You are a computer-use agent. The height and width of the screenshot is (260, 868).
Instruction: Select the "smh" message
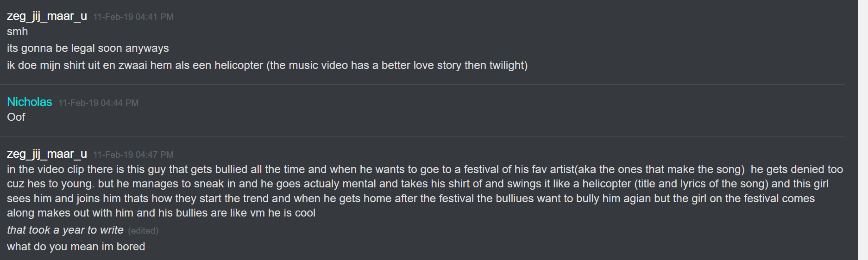[18, 31]
